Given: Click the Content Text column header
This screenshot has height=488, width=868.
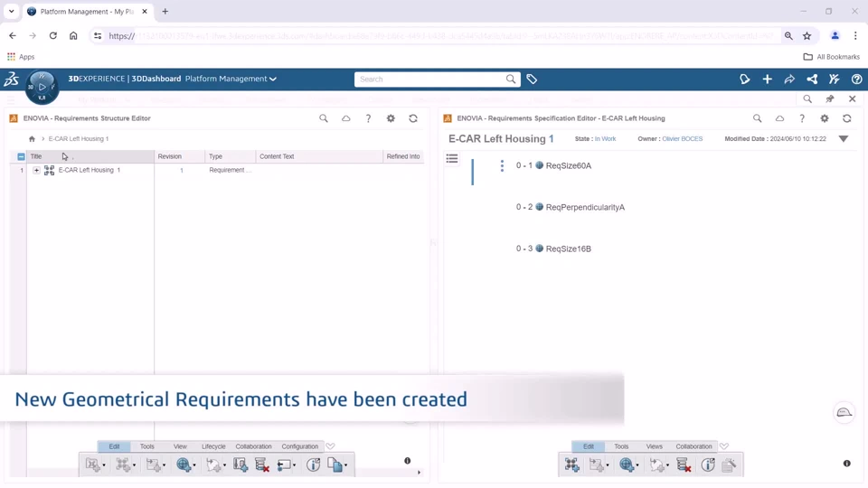Looking at the screenshot, I should (319, 156).
